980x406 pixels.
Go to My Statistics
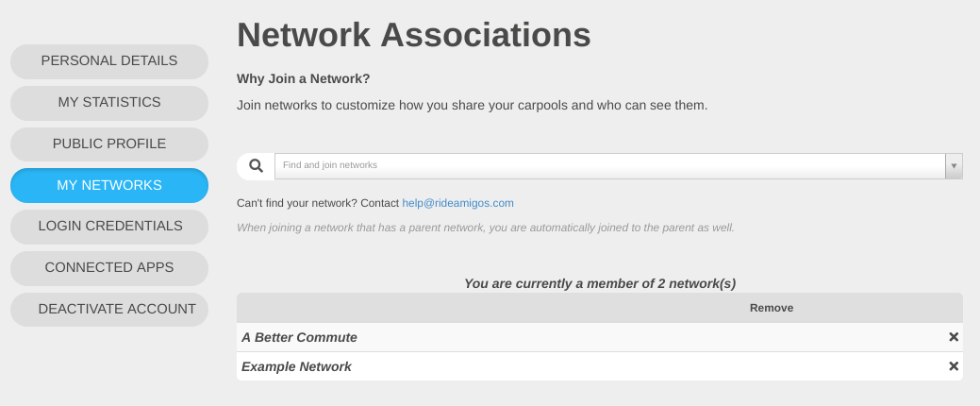coord(109,103)
